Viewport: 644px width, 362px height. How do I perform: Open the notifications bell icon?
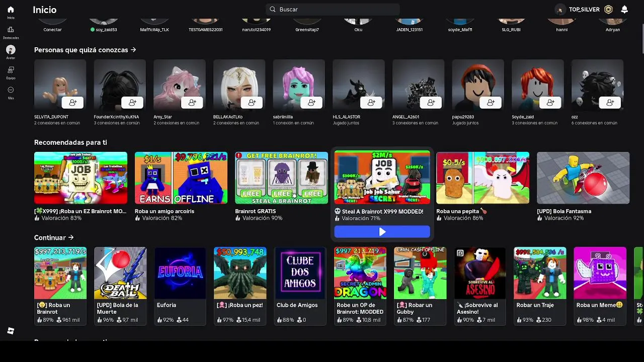(624, 10)
